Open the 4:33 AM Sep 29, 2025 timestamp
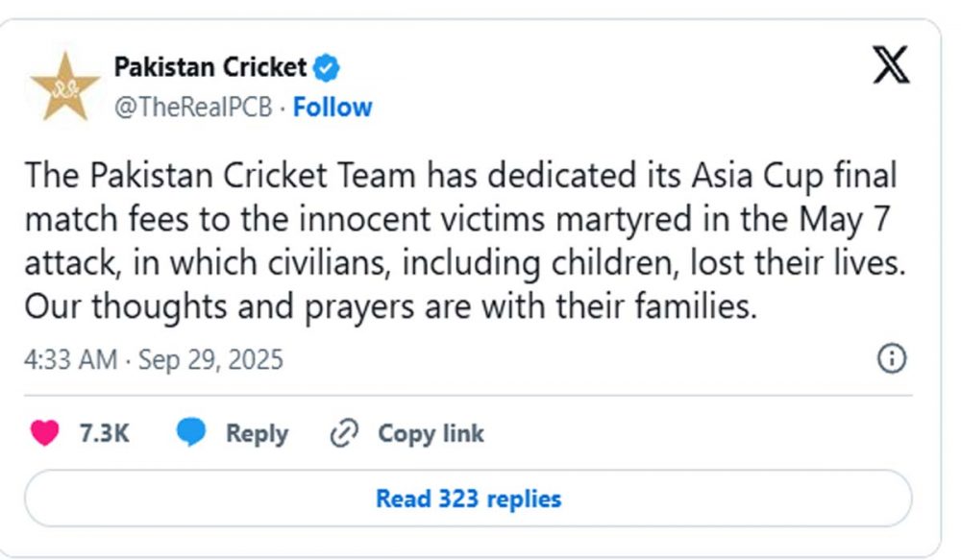961x560 pixels. click(154, 359)
